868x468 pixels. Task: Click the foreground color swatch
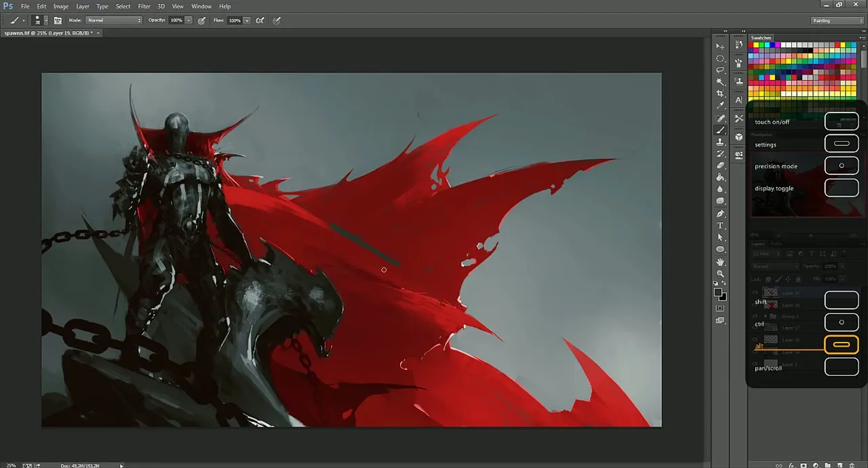click(717, 292)
